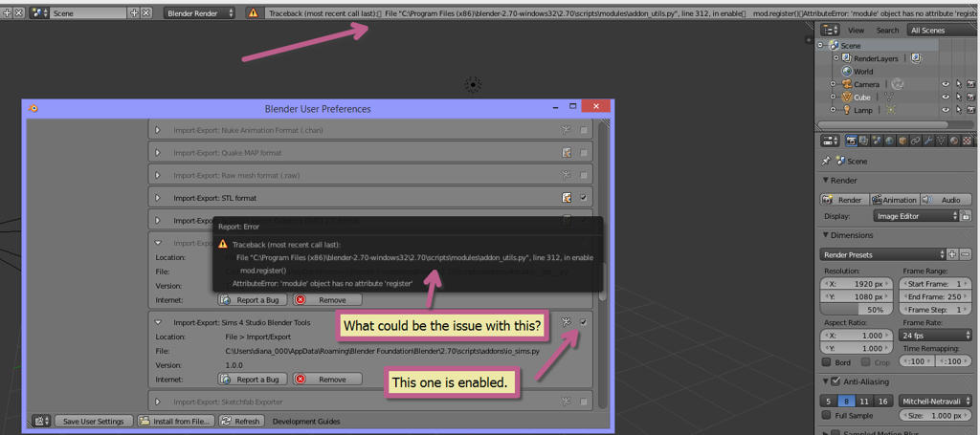Open the Outliner Search menu
980x435 pixels.
pos(887,30)
